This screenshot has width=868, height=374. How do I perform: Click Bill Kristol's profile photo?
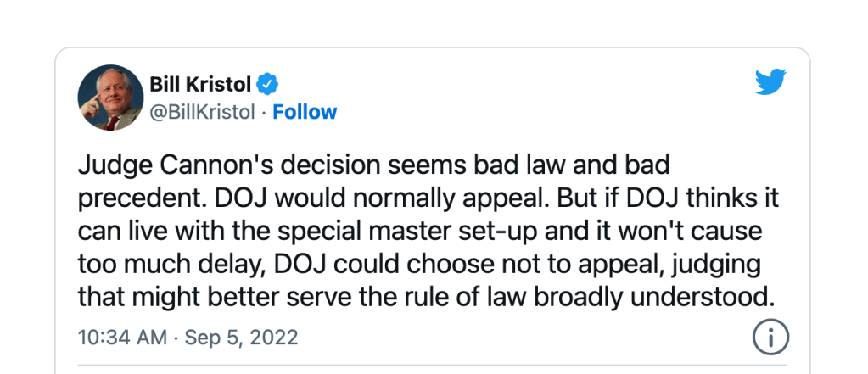110,98
